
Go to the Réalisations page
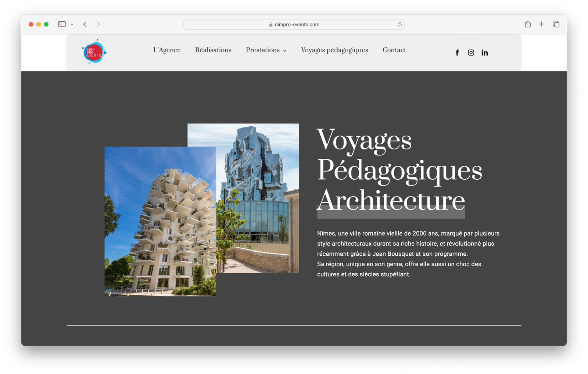(213, 50)
